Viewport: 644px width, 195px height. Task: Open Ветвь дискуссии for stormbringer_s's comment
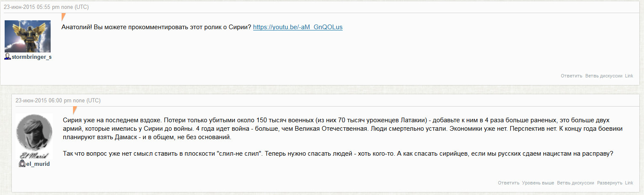tap(603, 76)
